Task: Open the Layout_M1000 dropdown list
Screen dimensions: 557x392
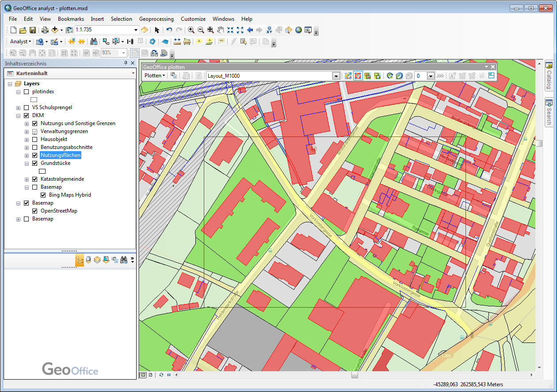Action: pyautogui.click(x=336, y=76)
